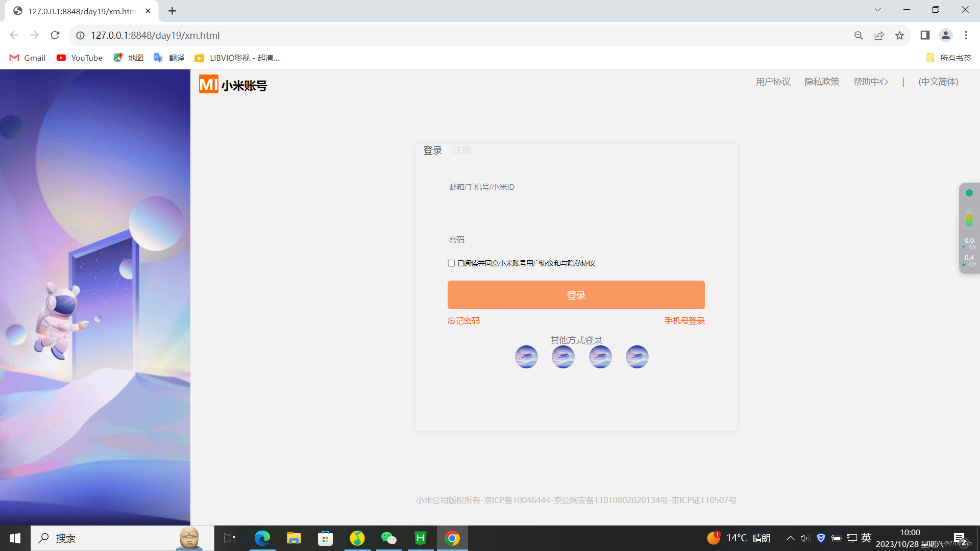Click the browser forward arrow

[34, 35]
